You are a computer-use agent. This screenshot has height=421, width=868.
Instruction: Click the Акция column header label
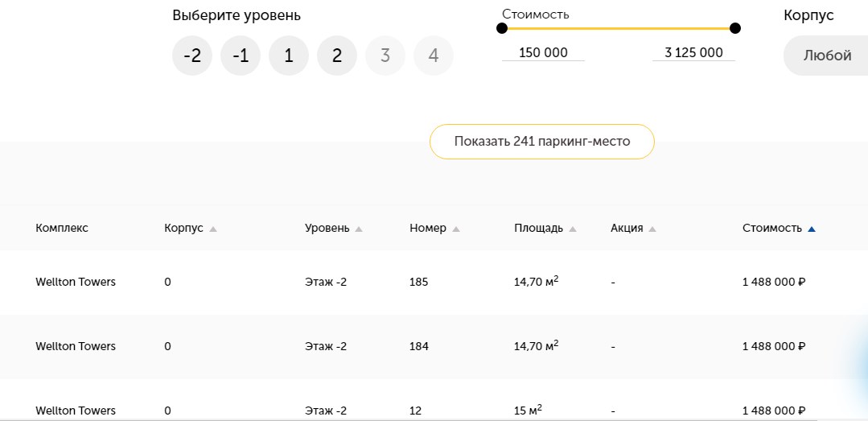click(x=627, y=229)
